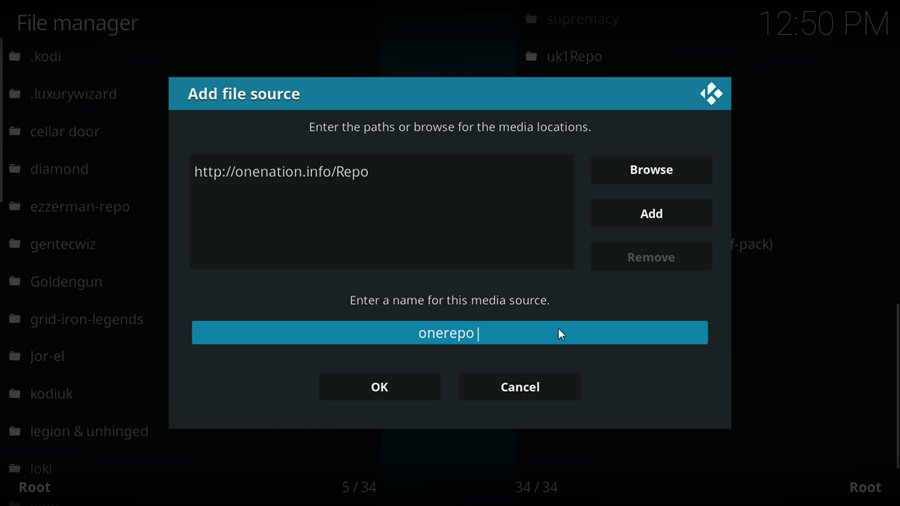Image resolution: width=900 pixels, height=506 pixels.
Task: Open the loki folder icon
Action: click(x=15, y=468)
